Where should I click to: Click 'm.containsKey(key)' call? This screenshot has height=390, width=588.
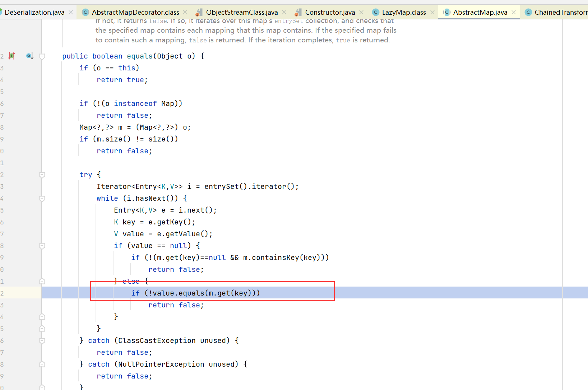[282, 257]
